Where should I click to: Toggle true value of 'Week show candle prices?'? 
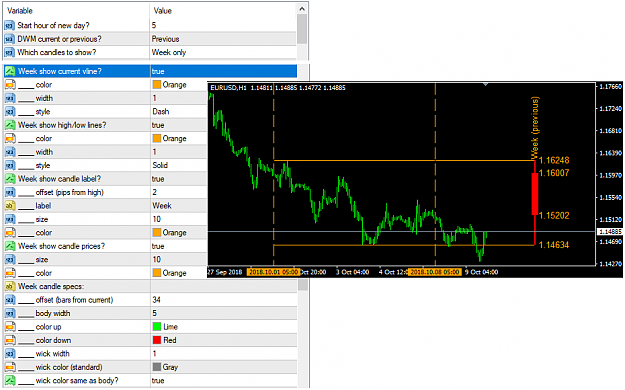tap(158, 246)
